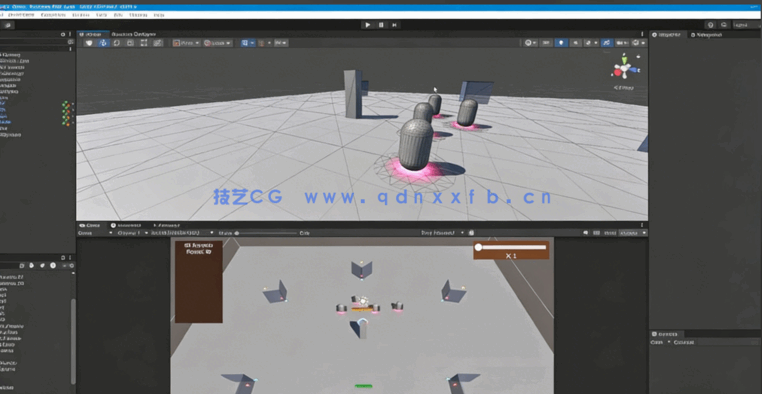Image resolution: width=762 pixels, height=394 pixels.
Task: Select the Move tool
Action: (x=103, y=43)
